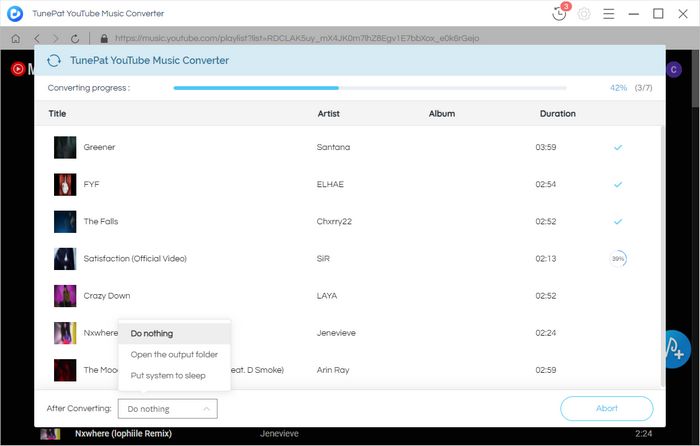Click the Satisfaction album thumbnail
The width and height of the screenshot is (700, 446).
click(x=65, y=258)
